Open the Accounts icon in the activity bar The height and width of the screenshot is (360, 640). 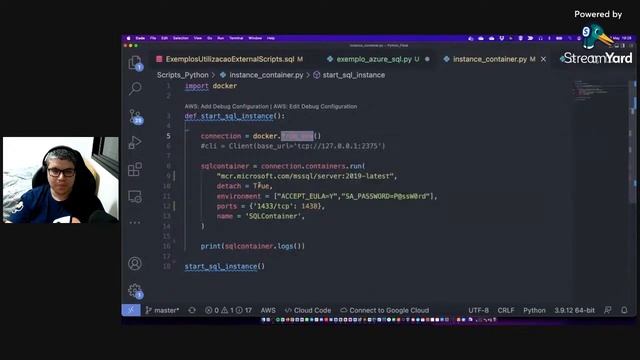[x=135, y=263]
